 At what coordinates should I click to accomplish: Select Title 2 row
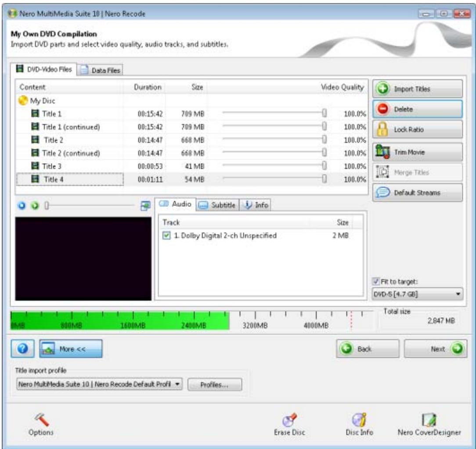(x=191, y=140)
